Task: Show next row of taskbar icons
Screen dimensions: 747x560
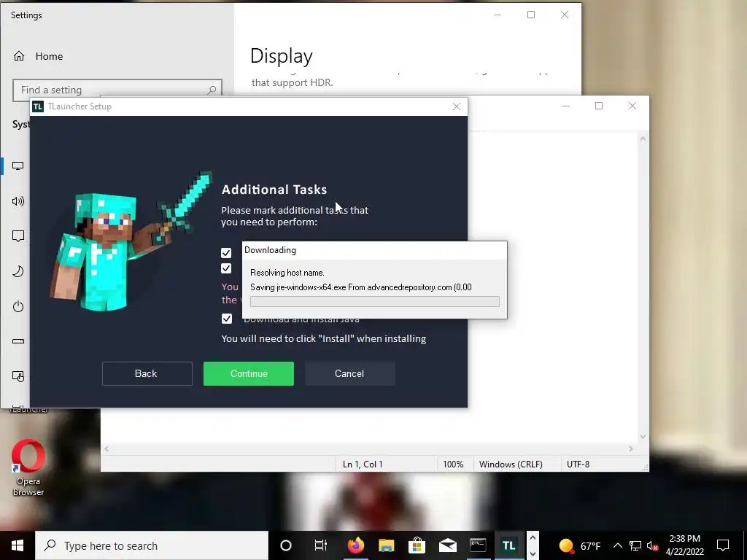Action: tap(533, 553)
